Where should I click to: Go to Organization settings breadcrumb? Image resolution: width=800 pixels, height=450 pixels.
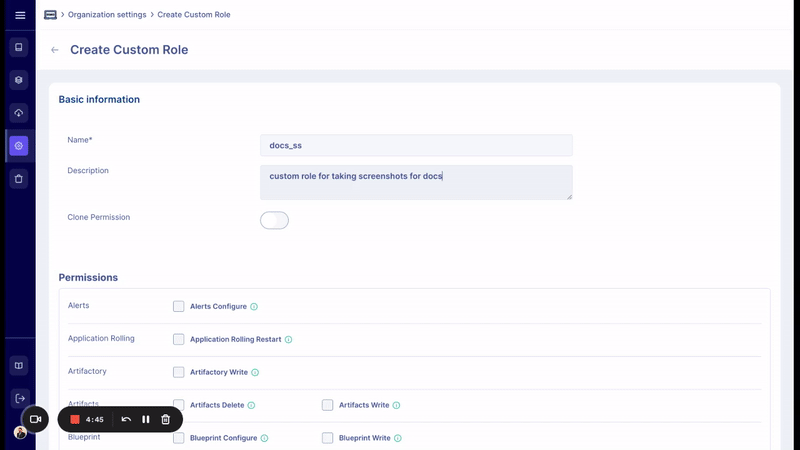point(107,15)
